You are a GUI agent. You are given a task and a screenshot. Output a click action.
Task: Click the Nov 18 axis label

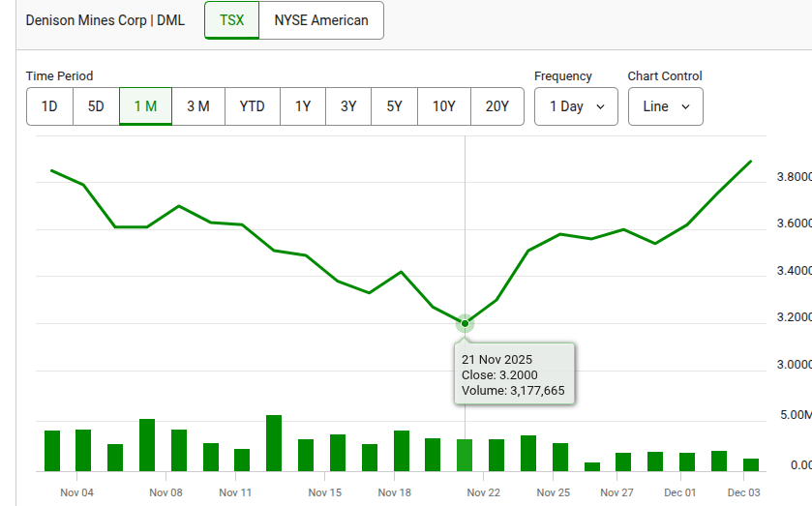[395, 492]
